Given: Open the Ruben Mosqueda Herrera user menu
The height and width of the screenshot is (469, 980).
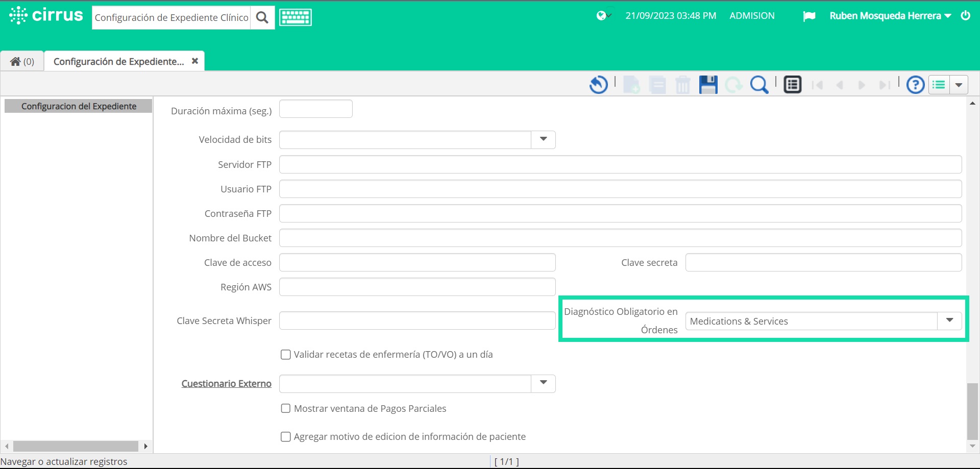Looking at the screenshot, I should [x=889, y=16].
